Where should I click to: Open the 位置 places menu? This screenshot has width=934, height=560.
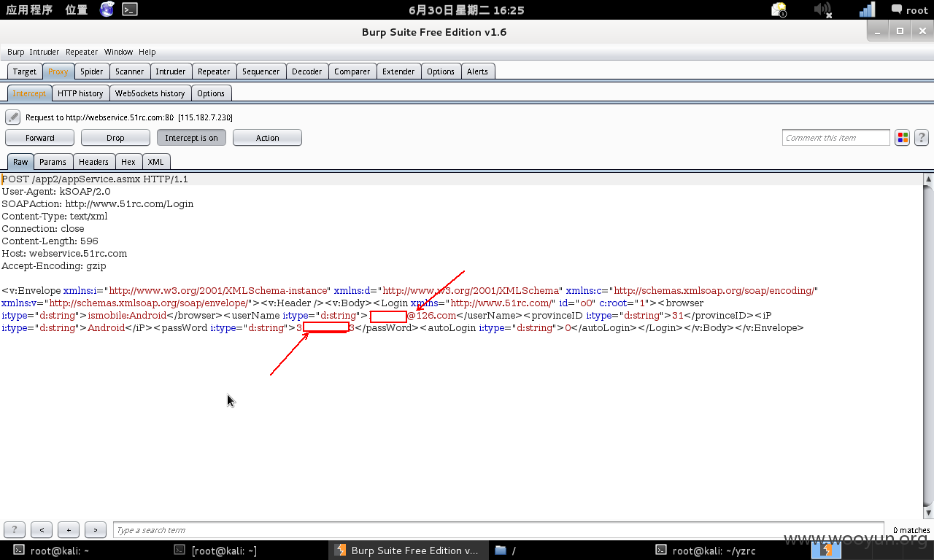77,10
